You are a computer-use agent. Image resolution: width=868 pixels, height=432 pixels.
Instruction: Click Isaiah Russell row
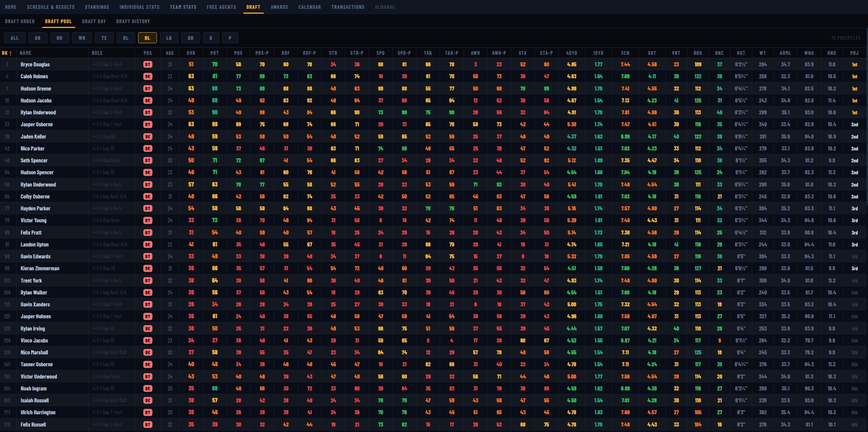point(434,400)
